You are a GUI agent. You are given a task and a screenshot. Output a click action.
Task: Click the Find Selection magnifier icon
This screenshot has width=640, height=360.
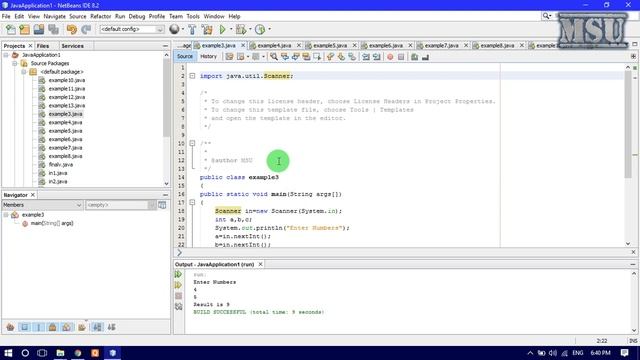coord(274,57)
